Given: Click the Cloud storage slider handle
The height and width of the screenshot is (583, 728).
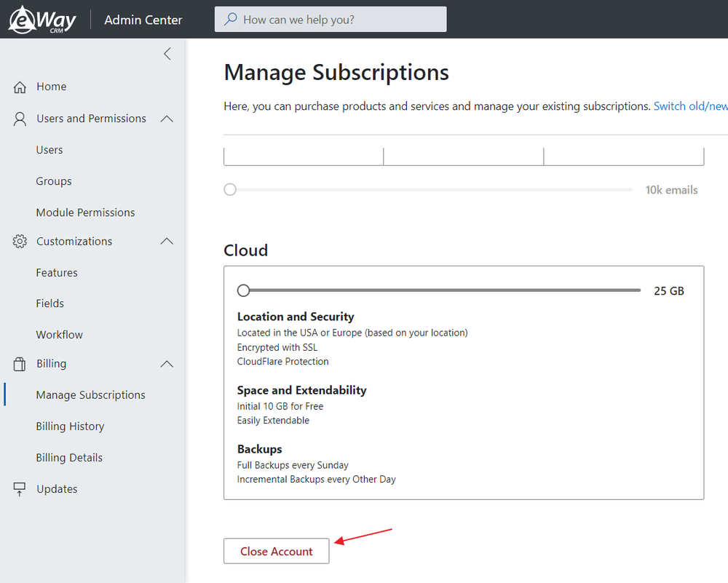Looking at the screenshot, I should (x=243, y=290).
